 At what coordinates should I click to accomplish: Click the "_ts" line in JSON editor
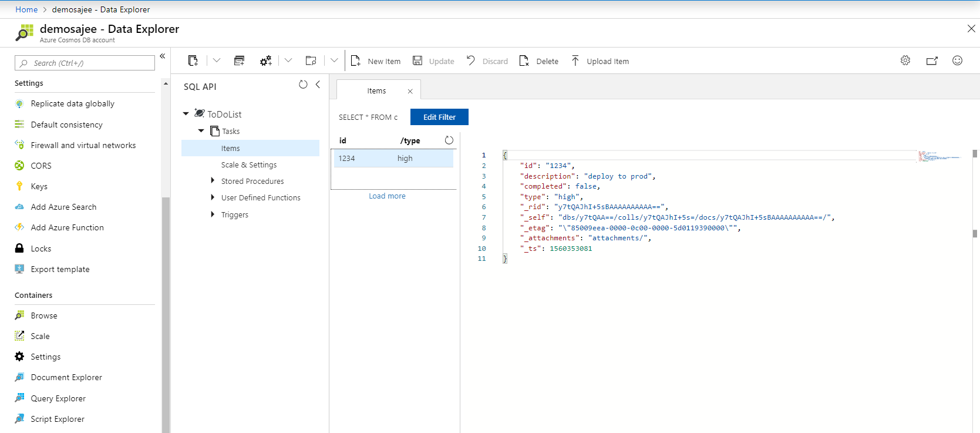point(555,249)
